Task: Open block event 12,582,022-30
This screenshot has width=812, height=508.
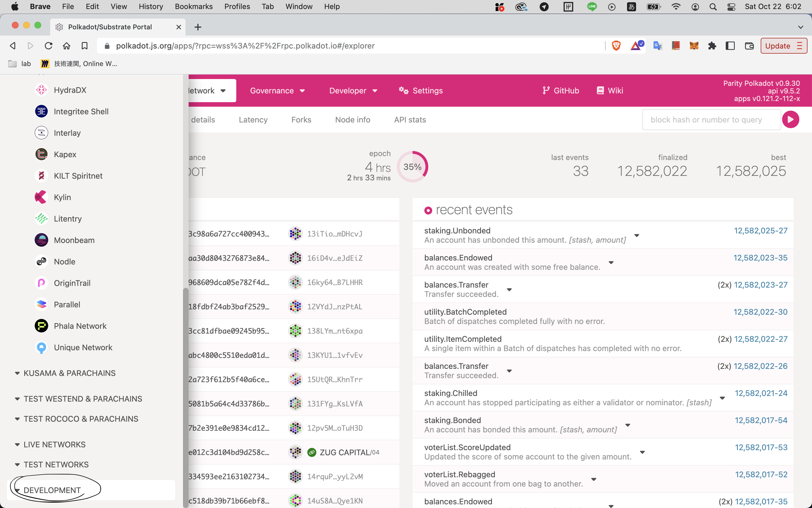Action: pos(760,312)
